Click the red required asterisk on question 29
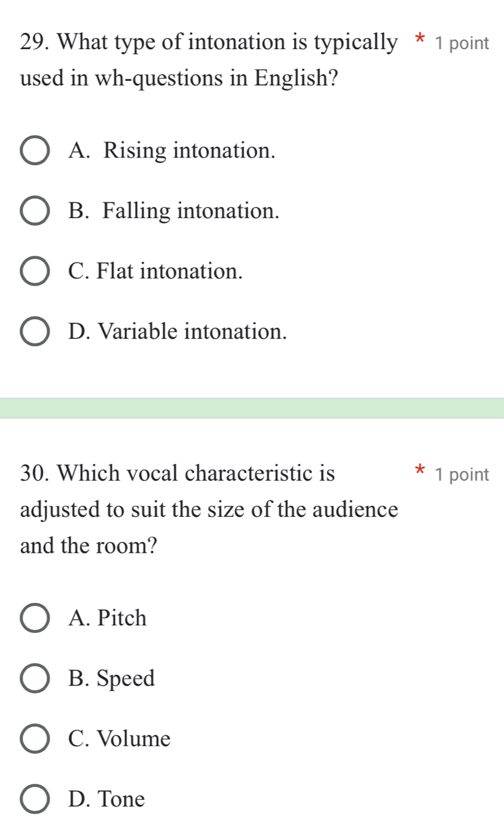 pyautogui.click(x=418, y=40)
